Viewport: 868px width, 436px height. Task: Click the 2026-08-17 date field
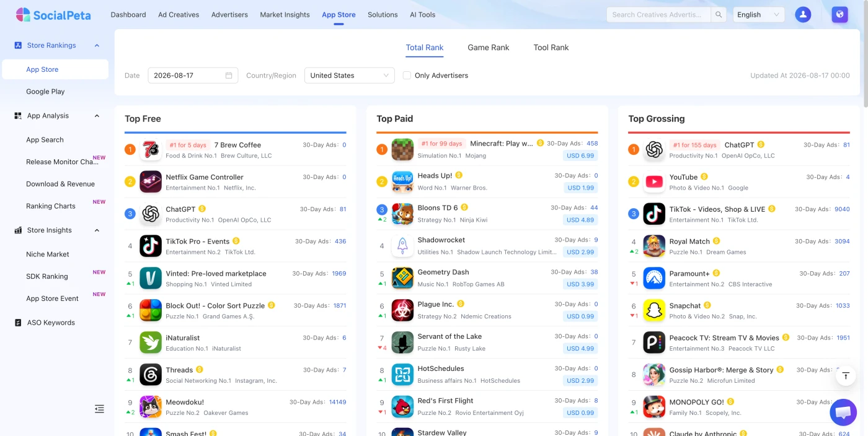(193, 76)
